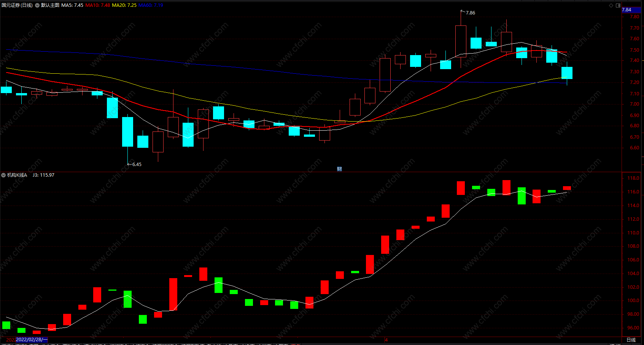Click the MA10: 7.48 indicator label
The width and height of the screenshot is (644, 345).
(x=98, y=5)
